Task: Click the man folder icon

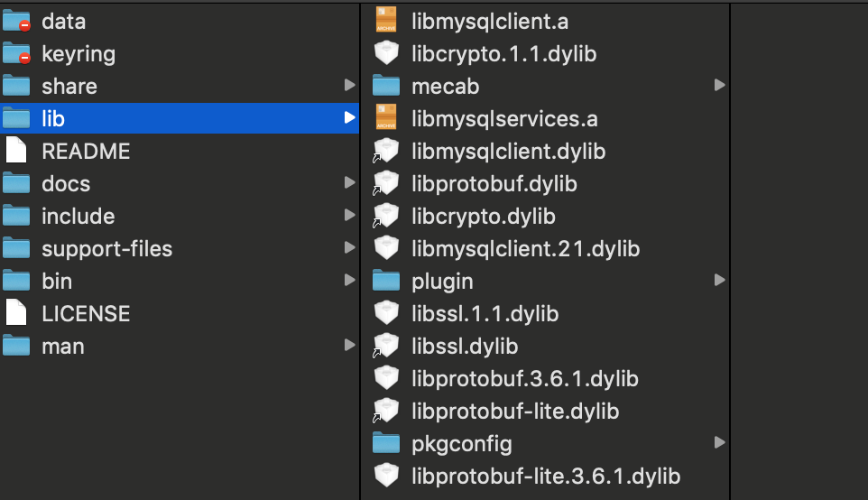Action: point(16,346)
